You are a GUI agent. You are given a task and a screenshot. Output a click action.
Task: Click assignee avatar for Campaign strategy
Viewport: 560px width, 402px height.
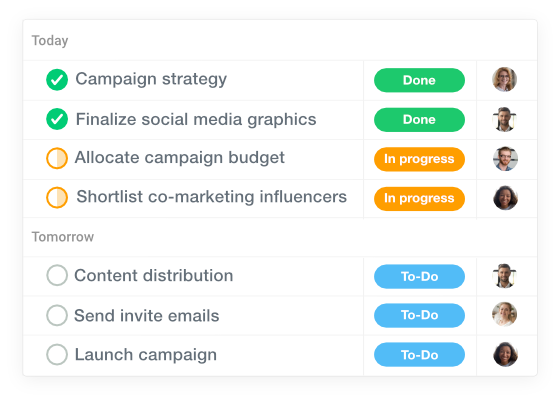(505, 79)
